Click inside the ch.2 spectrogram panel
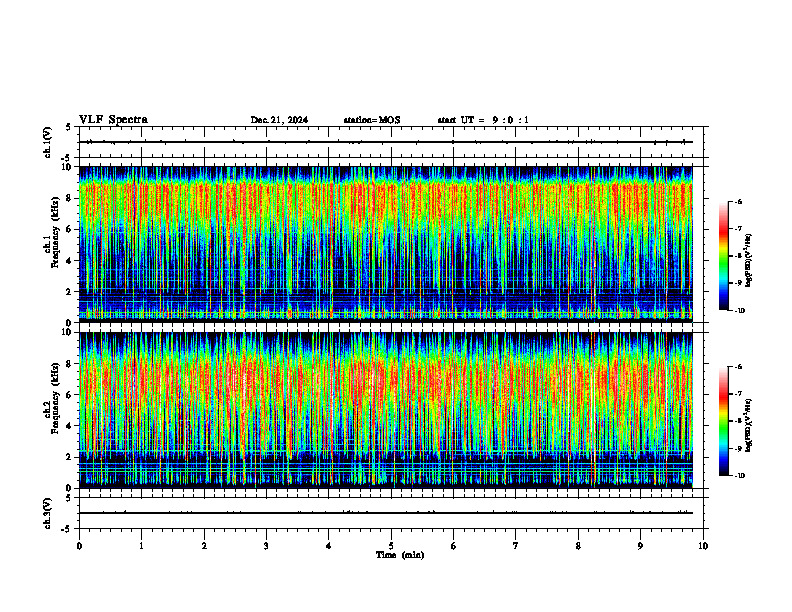This screenshot has width=792, height=612. coord(385,410)
